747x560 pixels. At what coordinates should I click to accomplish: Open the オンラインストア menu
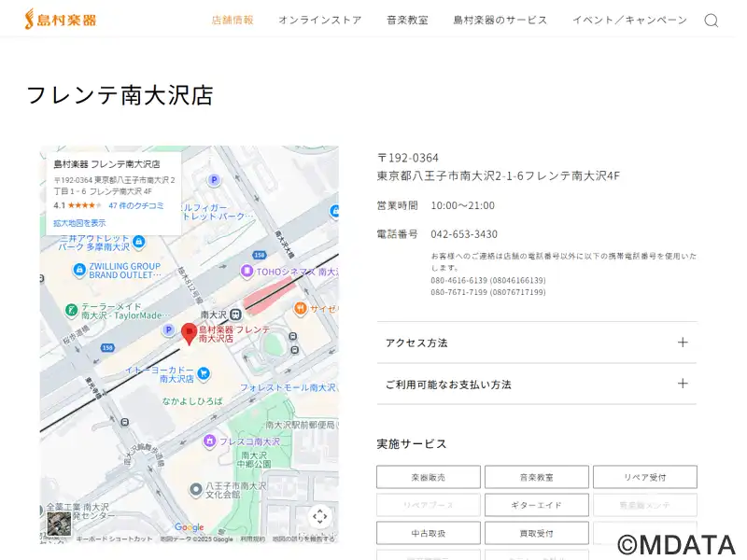point(319,20)
